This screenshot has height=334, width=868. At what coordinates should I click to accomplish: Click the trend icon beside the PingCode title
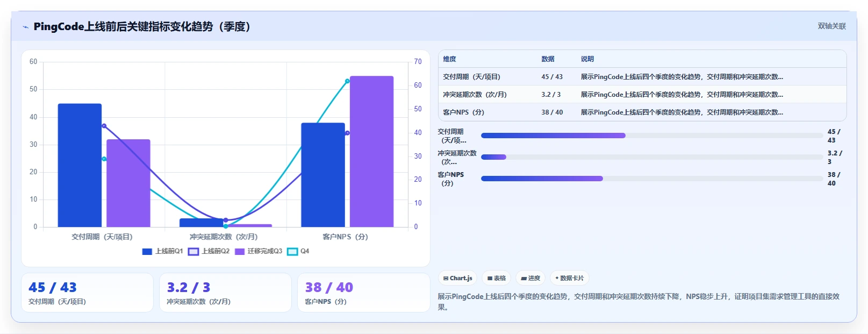(x=25, y=27)
